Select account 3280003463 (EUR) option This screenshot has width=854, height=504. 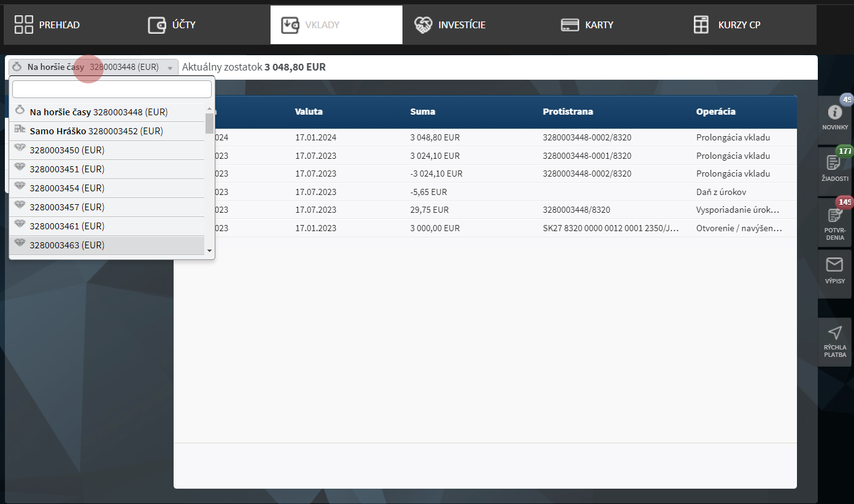click(x=67, y=245)
